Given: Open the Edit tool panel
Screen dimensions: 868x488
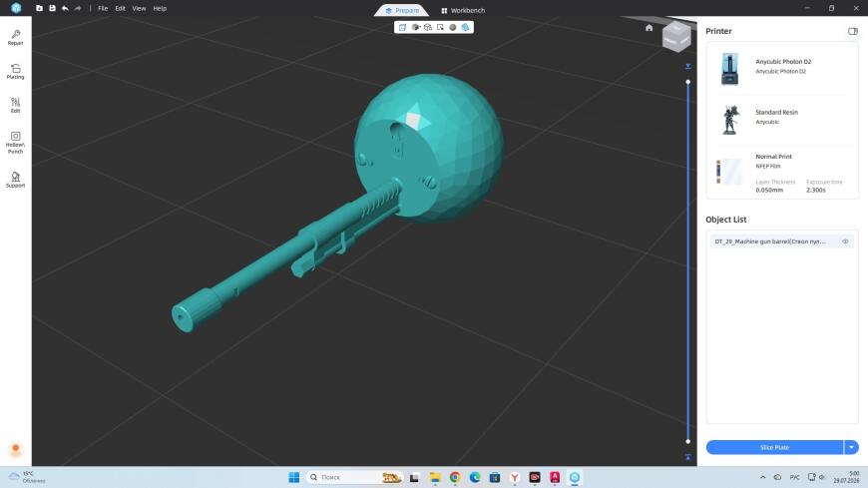Looking at the screenshot, I should click(16, 105).
